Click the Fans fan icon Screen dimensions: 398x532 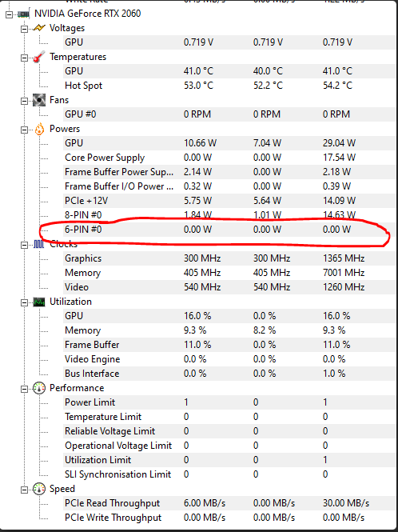pyautogui.click(x=39, y=100)
